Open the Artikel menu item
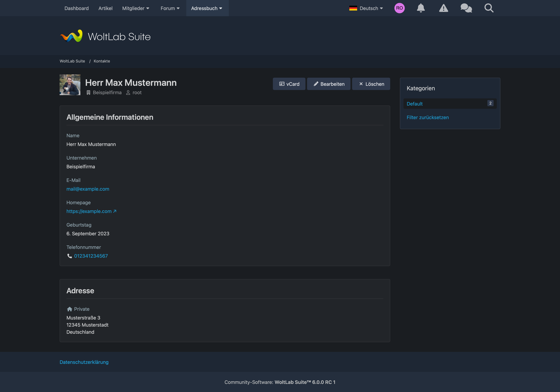Image resolution: width=560 pixels, height=392 pixels. point(105,8)
